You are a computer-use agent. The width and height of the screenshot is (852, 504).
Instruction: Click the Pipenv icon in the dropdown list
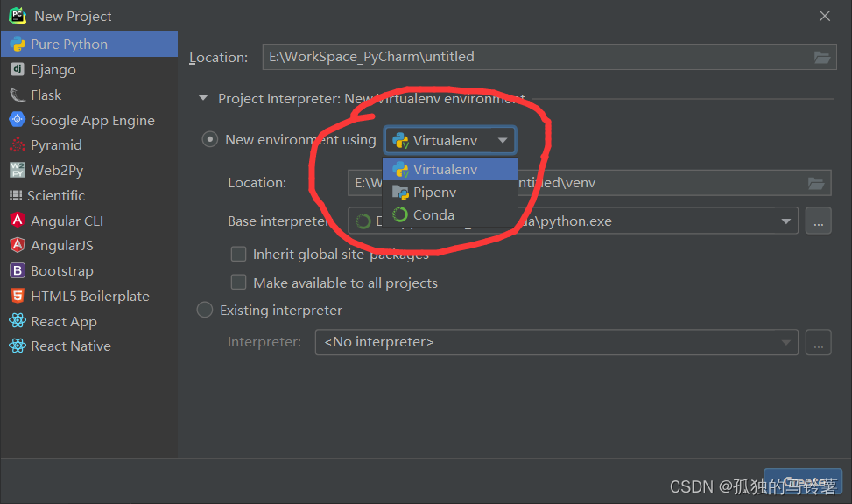[x=400, y=192]
